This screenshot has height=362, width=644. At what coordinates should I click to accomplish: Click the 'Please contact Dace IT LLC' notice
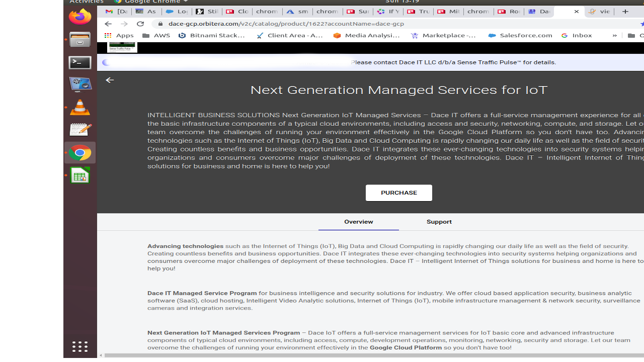tap(453, 62)
